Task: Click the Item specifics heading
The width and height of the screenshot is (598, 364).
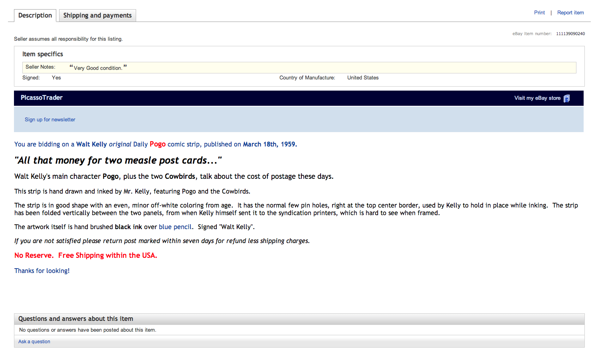Action: (43, 54)
